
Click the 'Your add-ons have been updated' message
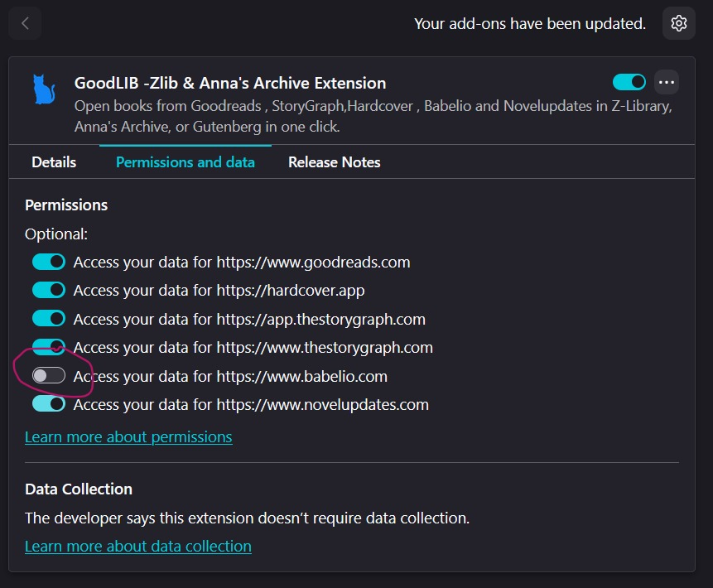tap(530, 24)
